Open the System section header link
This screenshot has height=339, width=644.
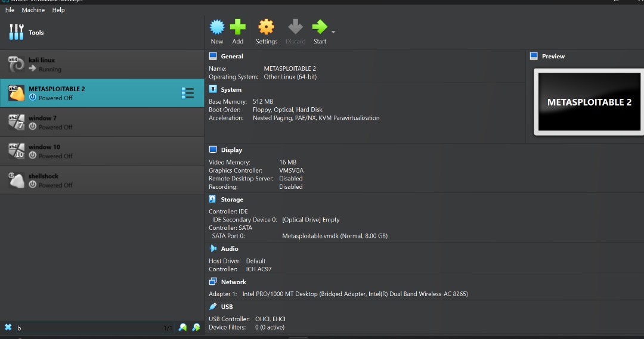[231, 89]
